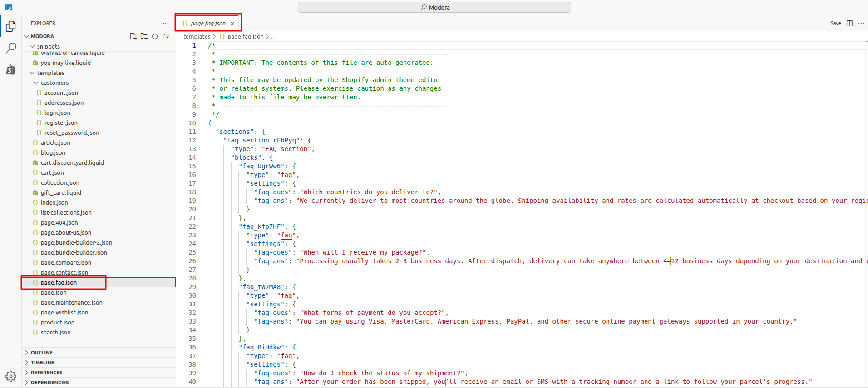
Task: Click "sections" key on line 11
Action: click(x=235, y=132)
